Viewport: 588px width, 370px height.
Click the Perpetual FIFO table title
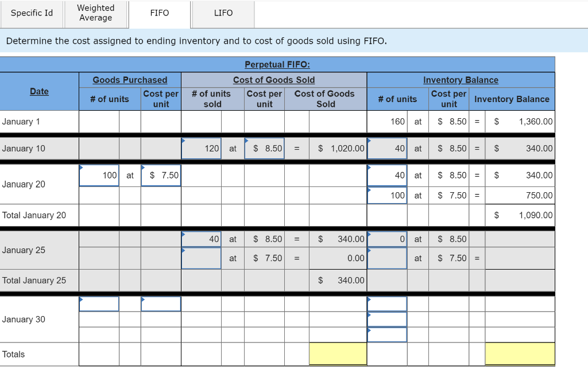click(x=277, y=64)
